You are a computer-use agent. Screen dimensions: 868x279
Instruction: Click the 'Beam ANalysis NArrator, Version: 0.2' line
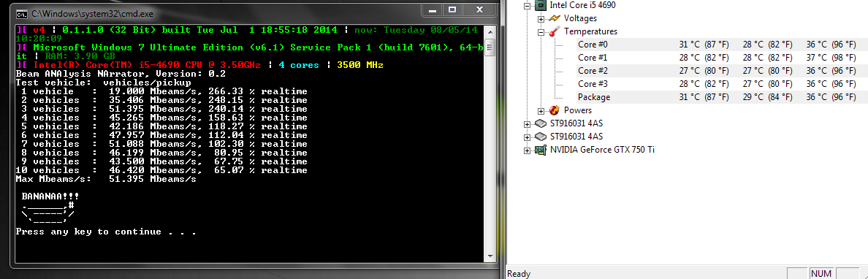121,74
